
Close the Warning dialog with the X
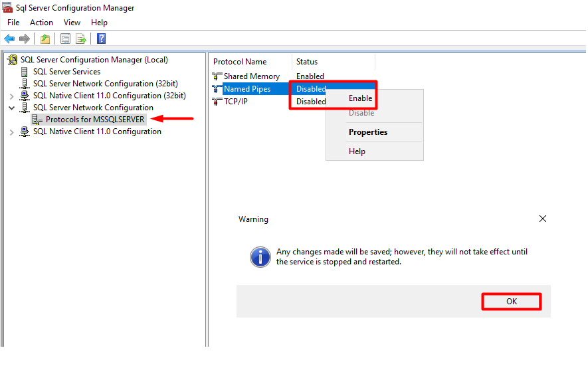pyautogui.click(x=543, y=219)
